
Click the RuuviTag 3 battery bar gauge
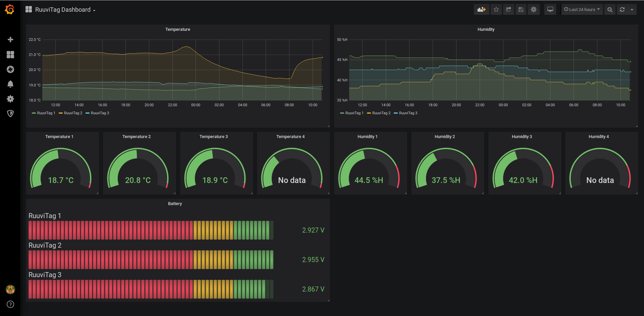pyautogui.click(x=151, y=289)
